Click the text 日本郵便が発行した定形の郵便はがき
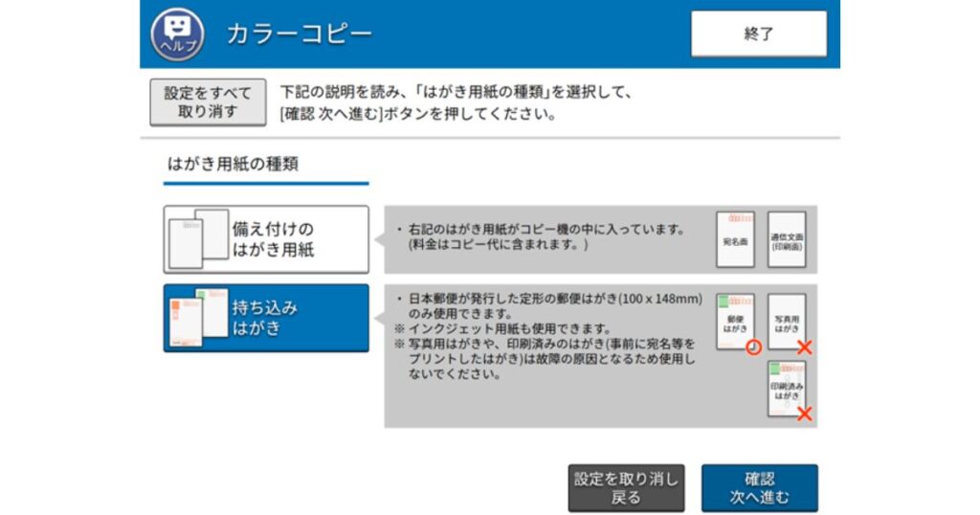The image size is (980, 515). tap(513, 299)
